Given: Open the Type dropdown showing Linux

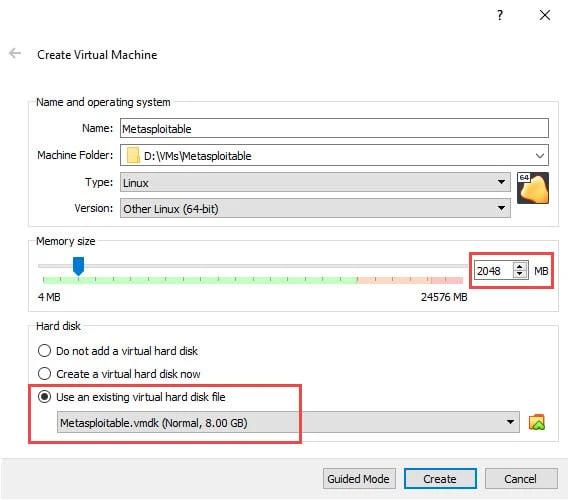Looking at the screenshot, I should pos(315,182).
